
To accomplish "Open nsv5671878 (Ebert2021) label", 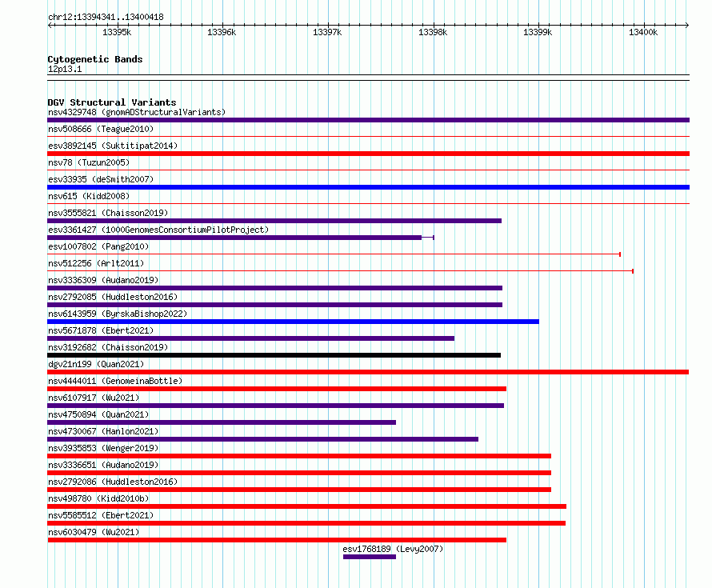I will point(101,330).
